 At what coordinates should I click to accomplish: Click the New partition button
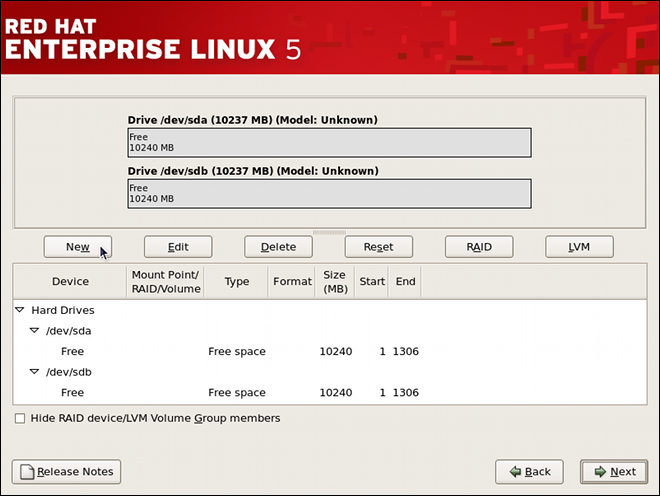coord(77,247)
